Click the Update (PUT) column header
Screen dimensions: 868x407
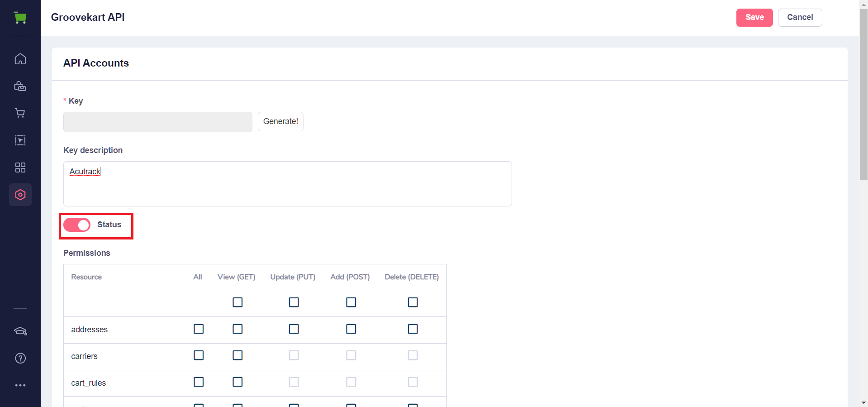point(293,277)
